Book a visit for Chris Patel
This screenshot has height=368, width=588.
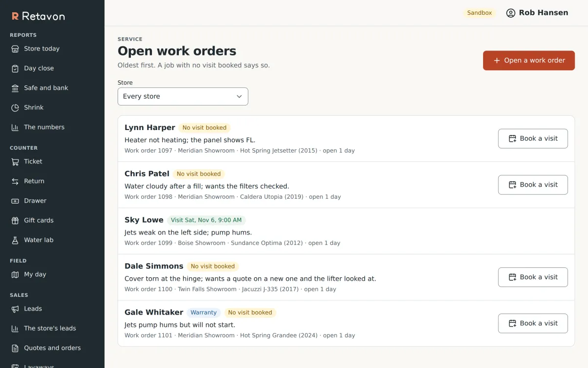tap(533, 184)
